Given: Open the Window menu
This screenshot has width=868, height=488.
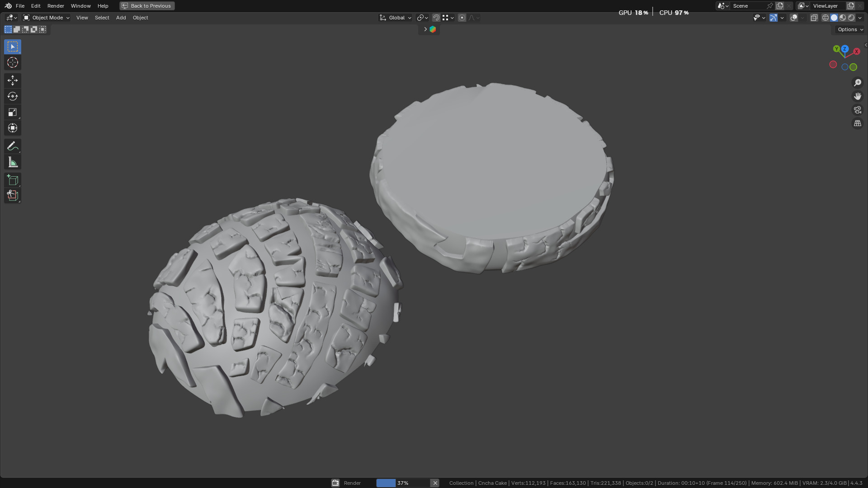Looking at the screenshot, I should [x=80, y=6].
